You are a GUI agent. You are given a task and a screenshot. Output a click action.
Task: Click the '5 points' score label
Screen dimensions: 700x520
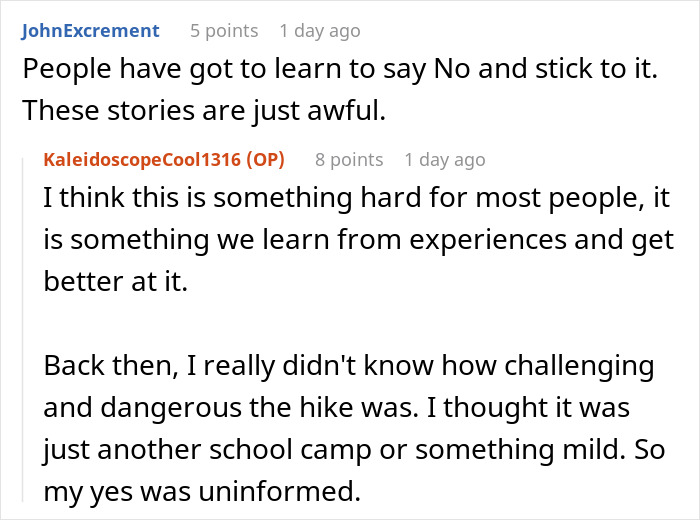coord(223,31)
